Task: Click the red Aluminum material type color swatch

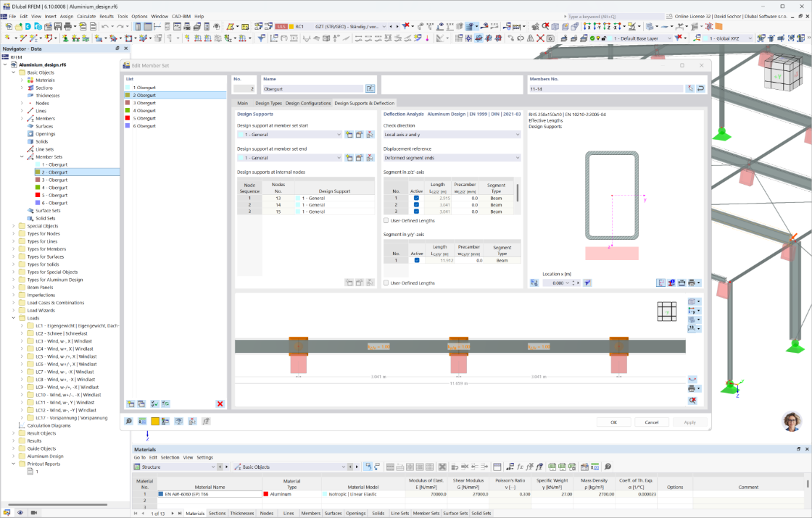Action: (x=266, y=494)
